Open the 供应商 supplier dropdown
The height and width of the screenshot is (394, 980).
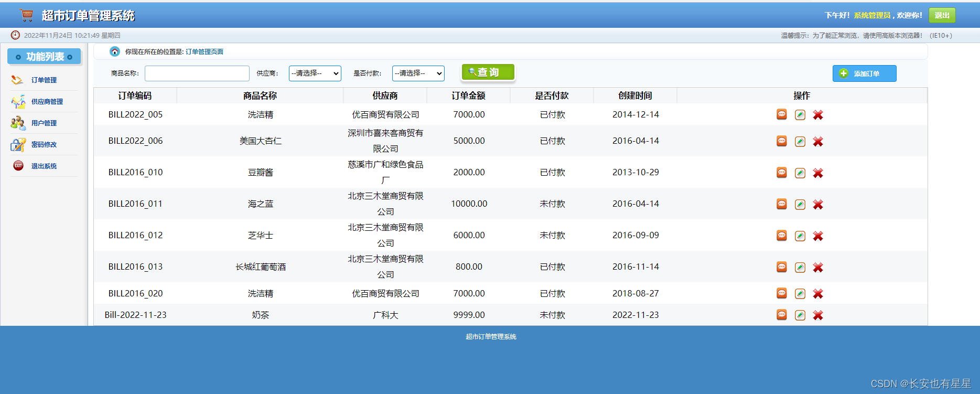[315, 73]
